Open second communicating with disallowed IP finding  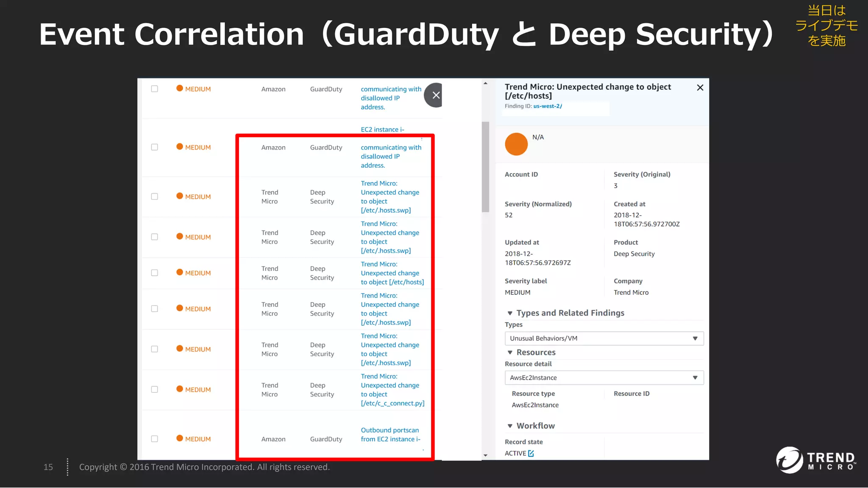[391, 156]
